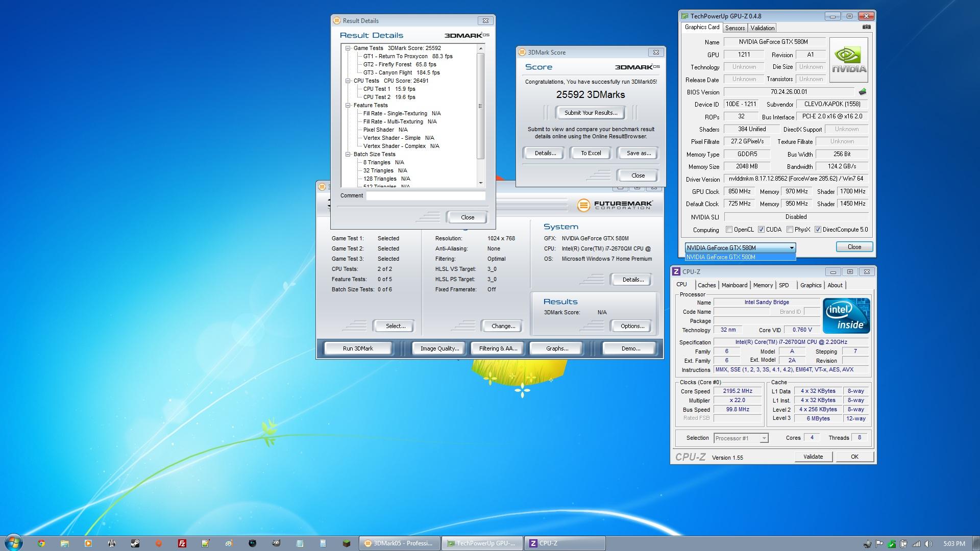Viewport: 980px width, 551px height.
Task: Open the notepad taskbar icon
Action: click(x=300, y=543)
